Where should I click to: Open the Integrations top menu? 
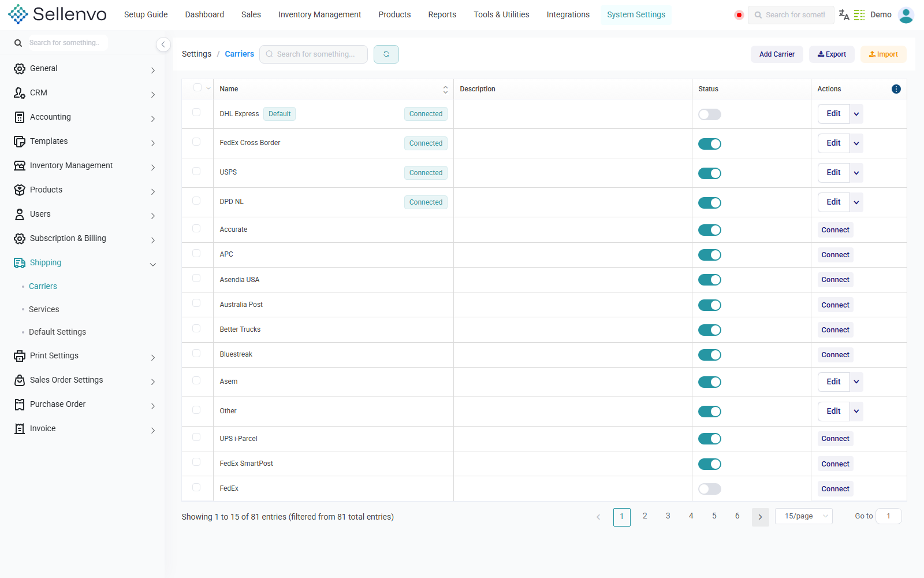pos(568,14)
